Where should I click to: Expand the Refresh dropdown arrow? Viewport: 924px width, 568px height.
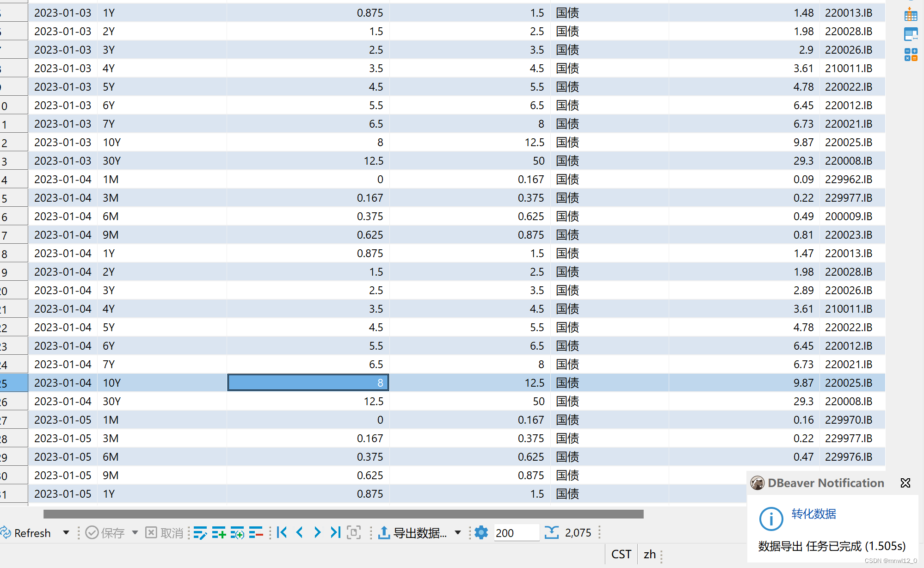(x=66, y=532)
